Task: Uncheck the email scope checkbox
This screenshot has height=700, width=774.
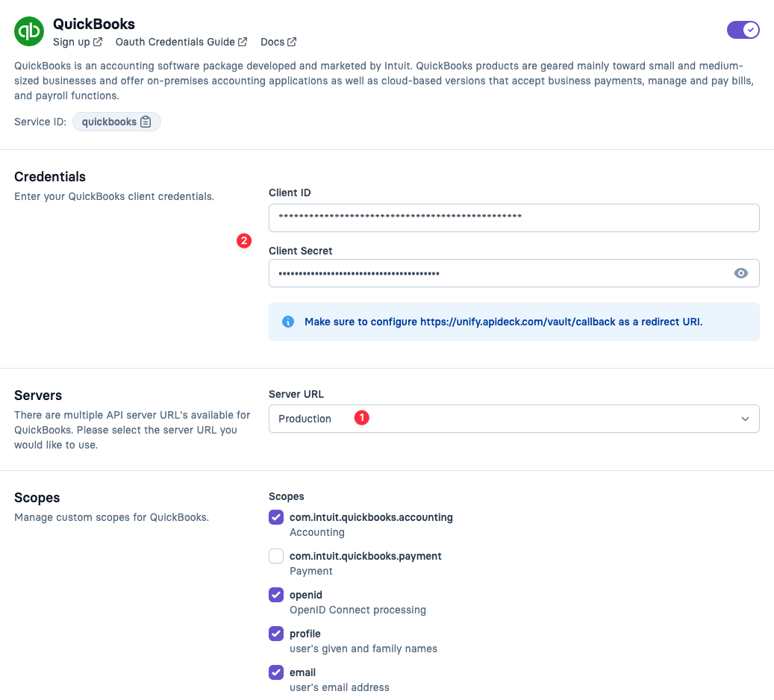Action: pyautogui.click(x=276, y=672)
